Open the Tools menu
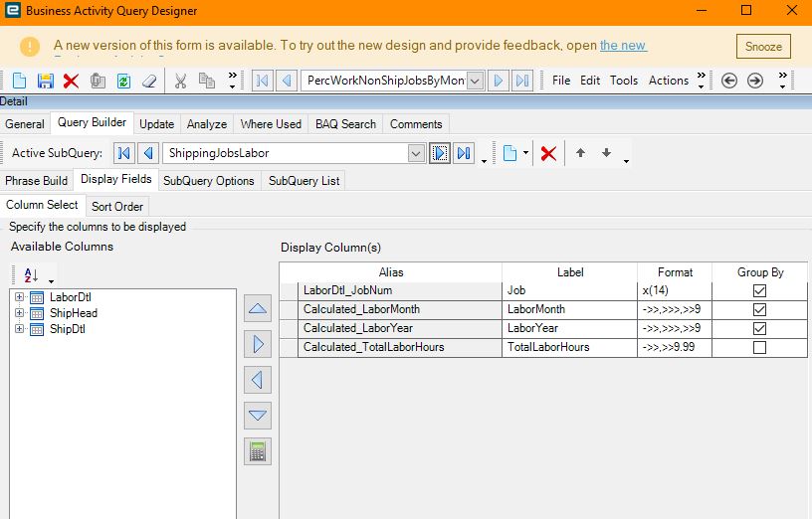This screenshot has width=812, height=519. point(624,81)
